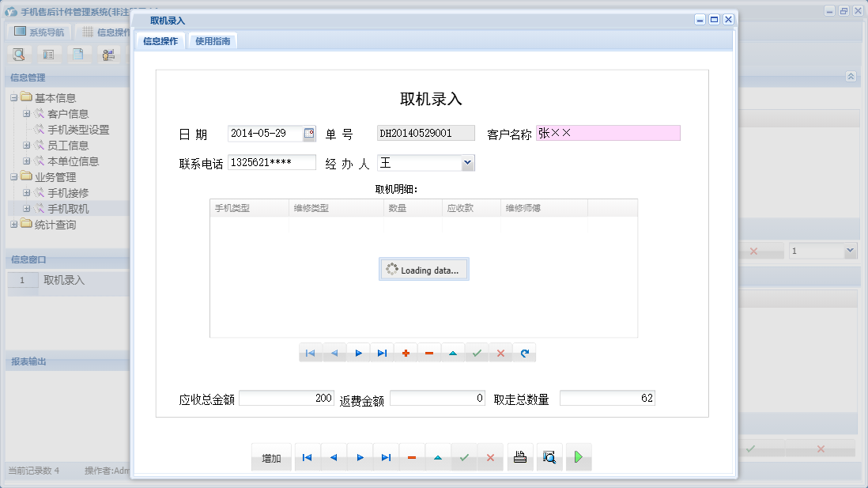Expand the 统计查询 tree node
Screen dimensions: 868x488
pos(14,225)
